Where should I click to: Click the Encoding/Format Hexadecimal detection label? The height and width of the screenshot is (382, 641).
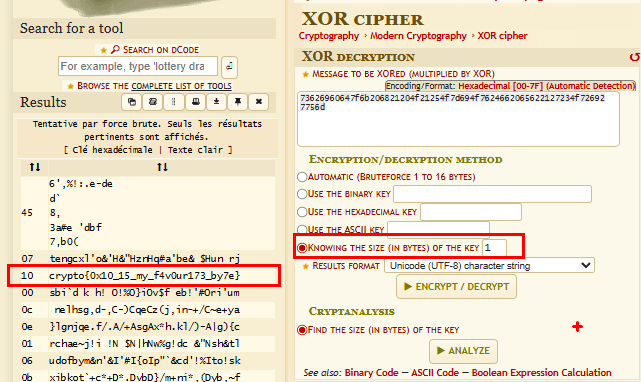[x=510, y=86]
